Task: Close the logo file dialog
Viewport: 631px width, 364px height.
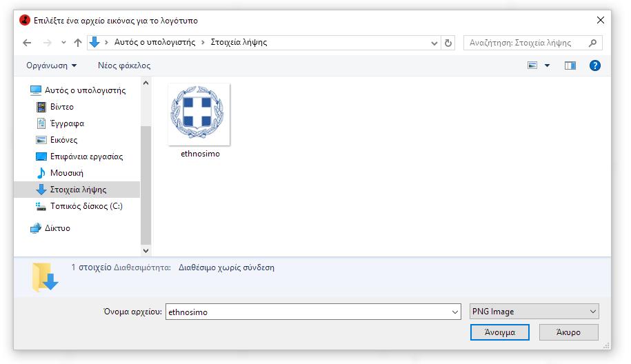Action: point(600,20)
